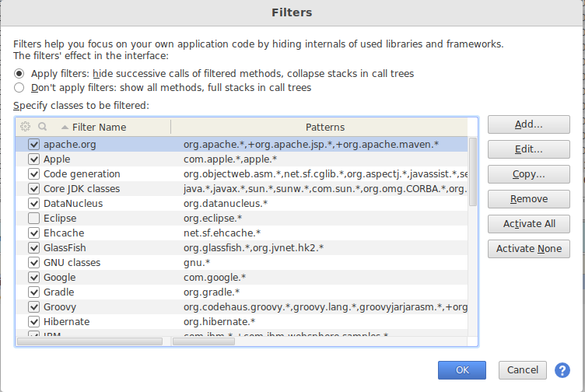
Task: Click pattern org.glassfish.*,org.jvnet.hk2.*
Action: point(254,247)
